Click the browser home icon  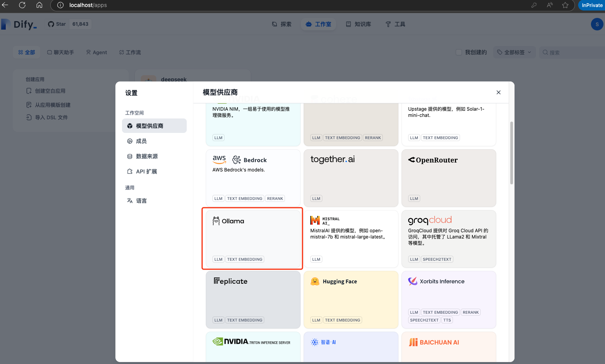click(x=39, y=5)
